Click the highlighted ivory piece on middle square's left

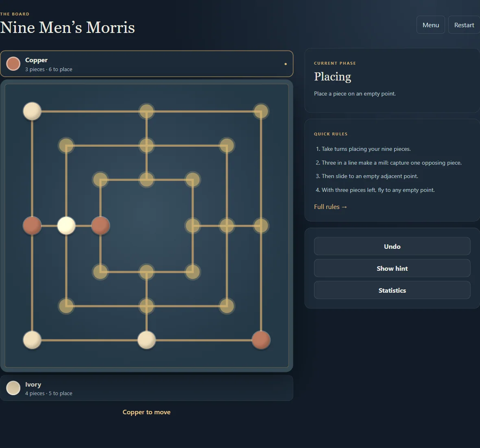coord(66,226)
